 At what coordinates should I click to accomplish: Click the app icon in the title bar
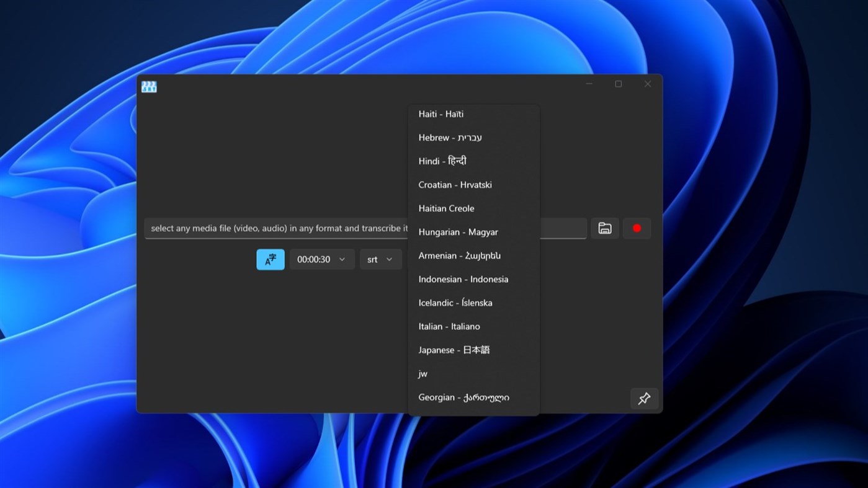pyautogui.click(x=148, y=86)
